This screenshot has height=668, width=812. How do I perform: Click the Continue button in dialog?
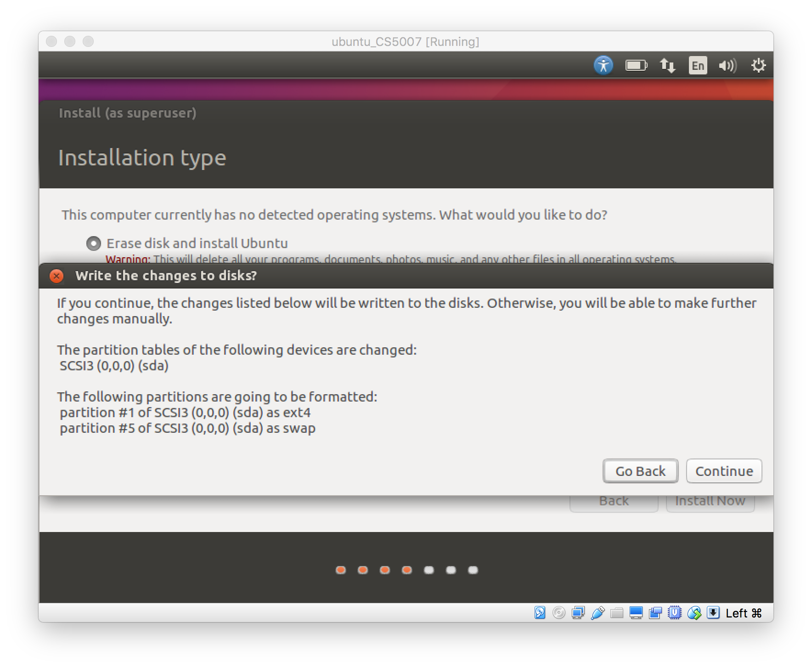click(724, 471)
